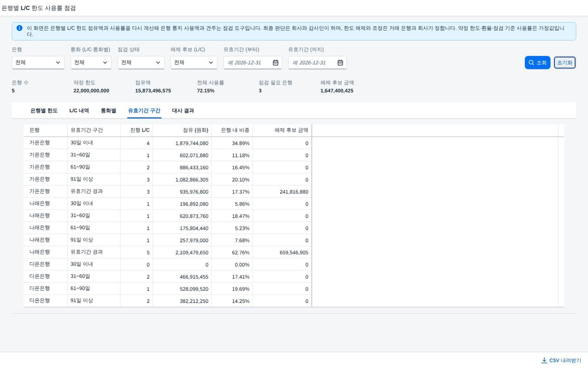Expand the 점검 상태 dropdown
This screenshot has width=588, height=368.
point(141,63)
